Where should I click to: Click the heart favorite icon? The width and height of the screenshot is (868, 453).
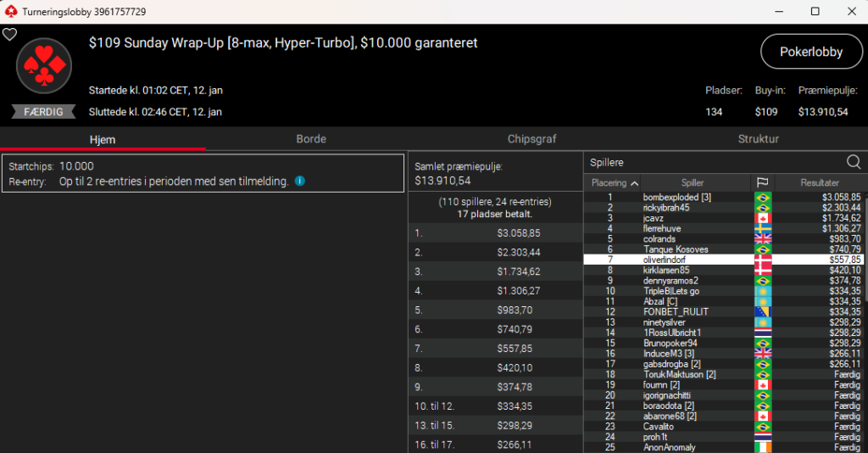pyautogui.click(x=9, y=35)
